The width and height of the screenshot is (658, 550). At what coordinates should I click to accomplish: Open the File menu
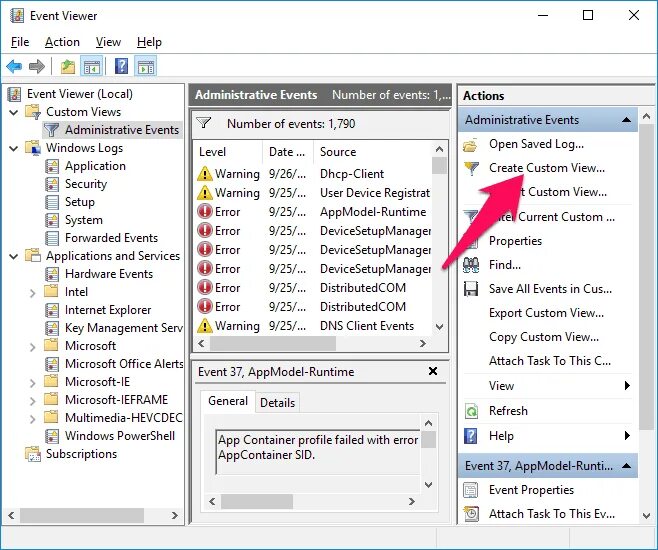pos(20,42)
